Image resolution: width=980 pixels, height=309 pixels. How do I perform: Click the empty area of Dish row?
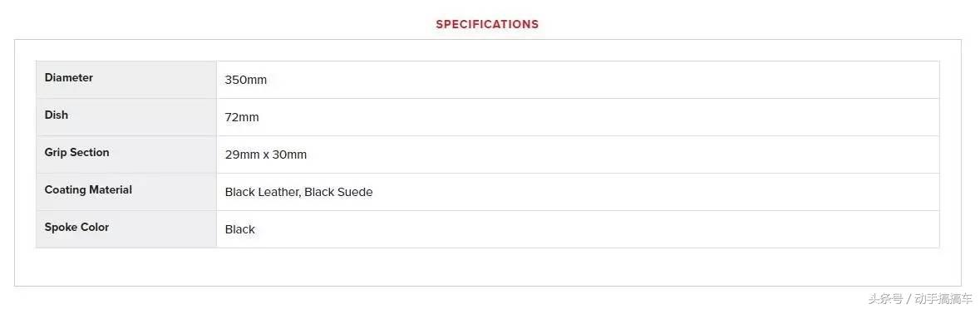click(600, 117)
